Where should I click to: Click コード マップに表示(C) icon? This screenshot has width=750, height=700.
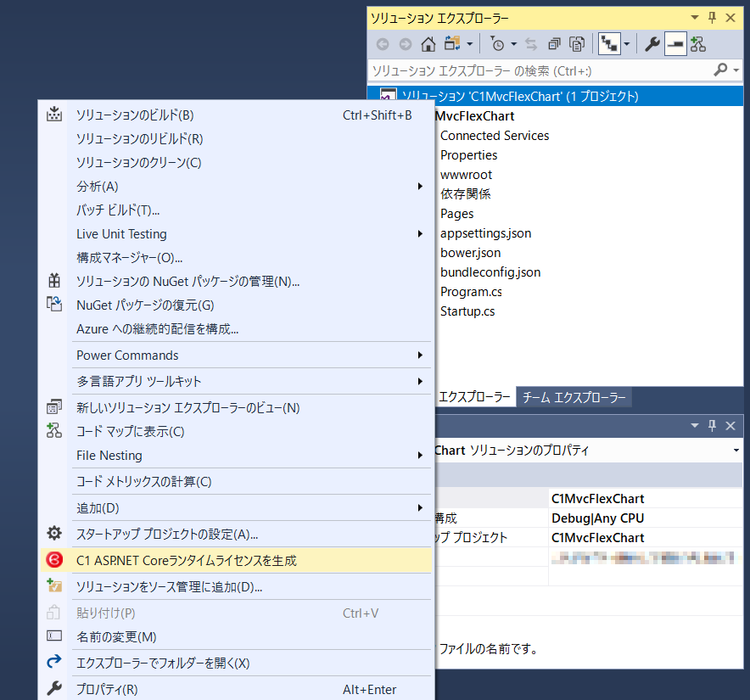[x=54, y=430]
